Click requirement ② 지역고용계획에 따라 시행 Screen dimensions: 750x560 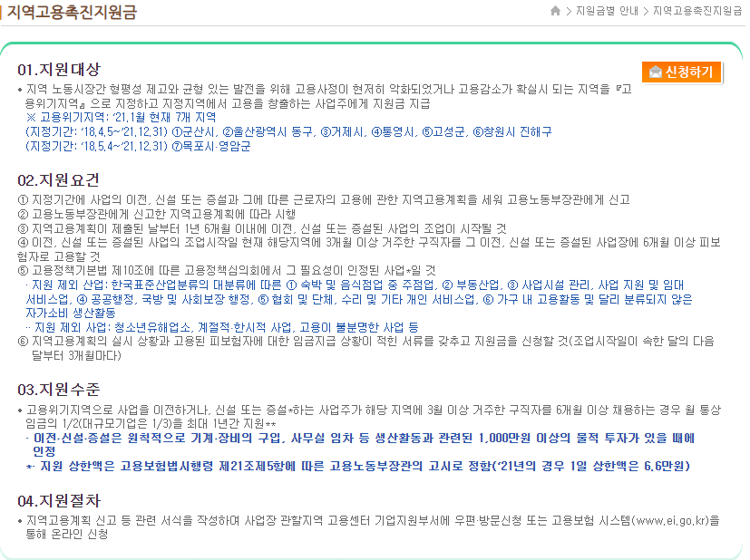(156, 214)
